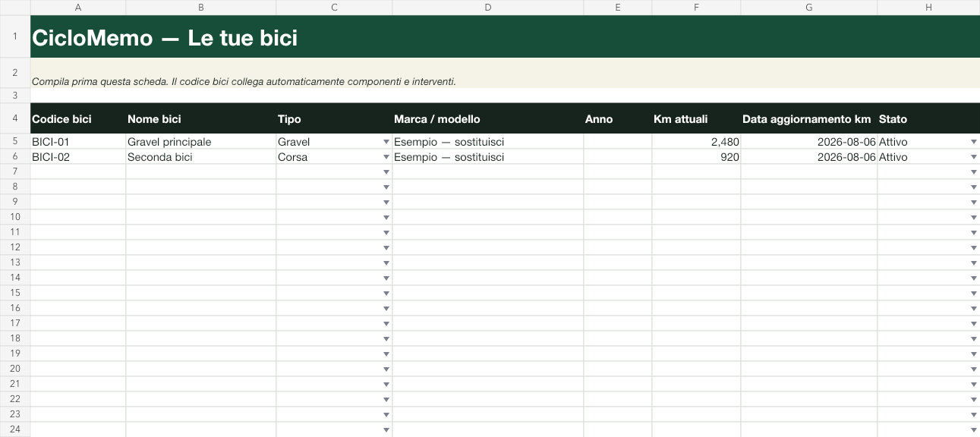Open the Tipo dropdown arrow in row 7
980x437 pixels.
[x=386, y=172]
